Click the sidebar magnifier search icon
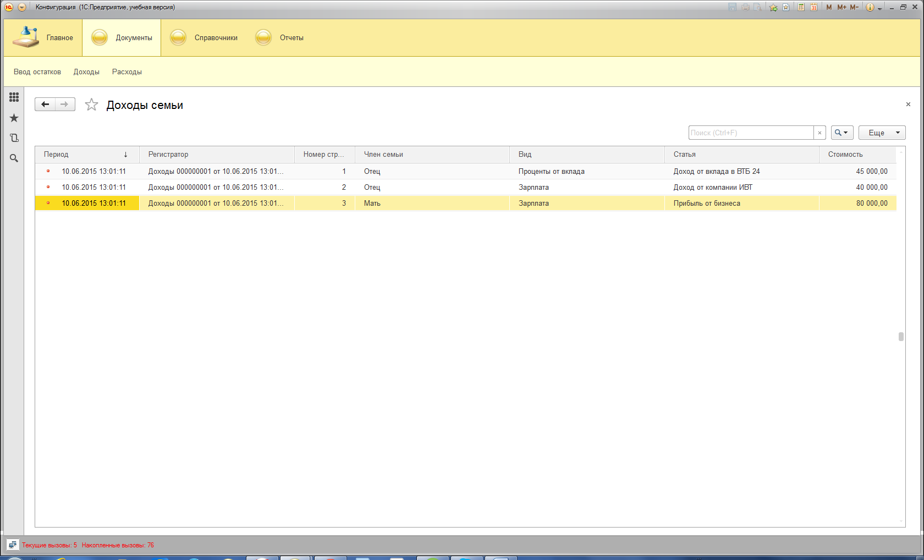The height and width of the screenshot is (560, 924). 14,158
